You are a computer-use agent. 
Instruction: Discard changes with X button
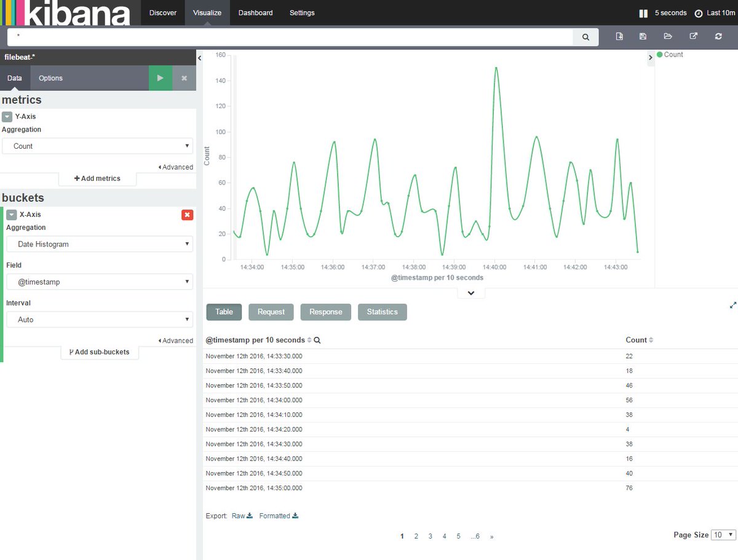(x=184, y=78)
